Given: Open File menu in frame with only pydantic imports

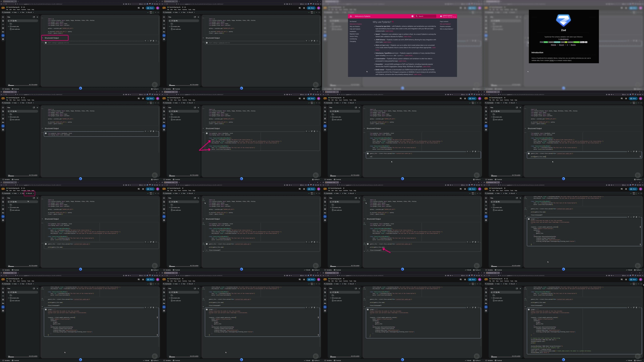Looking at the screenshot, I should pos(7,100).
